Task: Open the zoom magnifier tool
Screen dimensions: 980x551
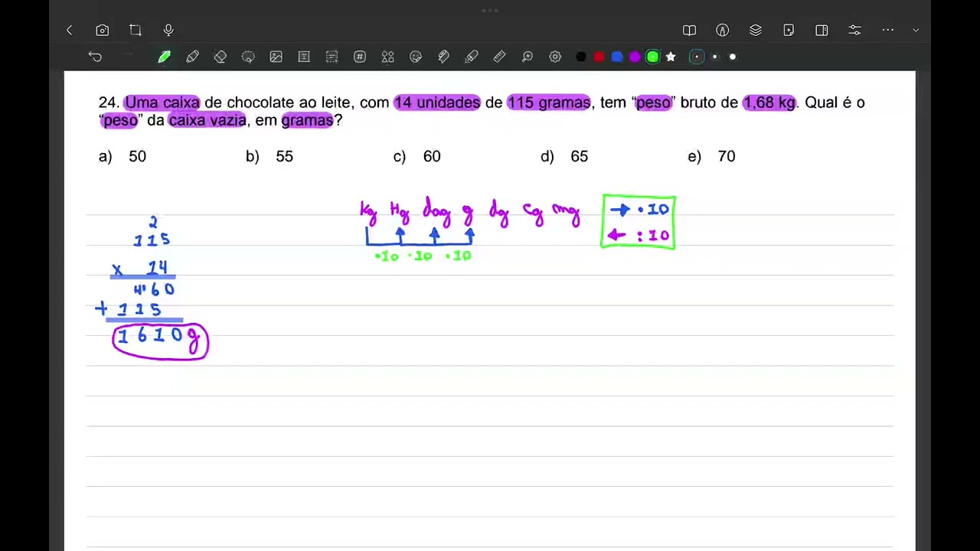Action: (x=528, y=57)
